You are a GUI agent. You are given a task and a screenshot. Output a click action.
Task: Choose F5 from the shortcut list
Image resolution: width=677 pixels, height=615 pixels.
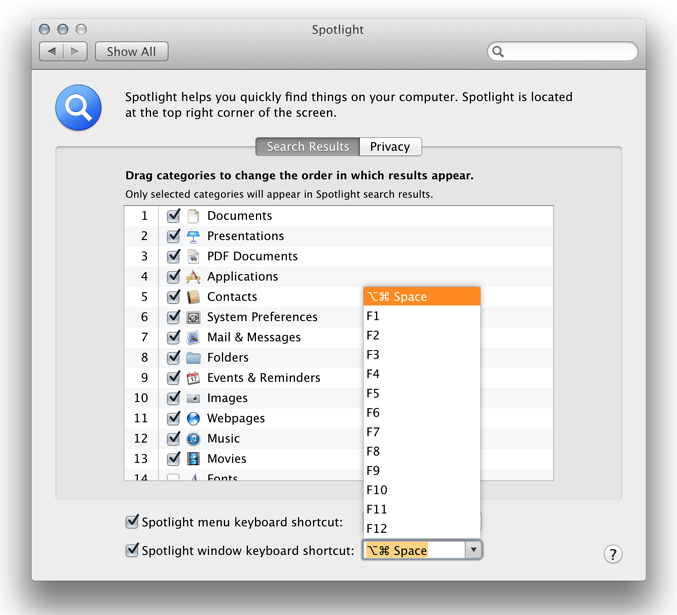422,393
